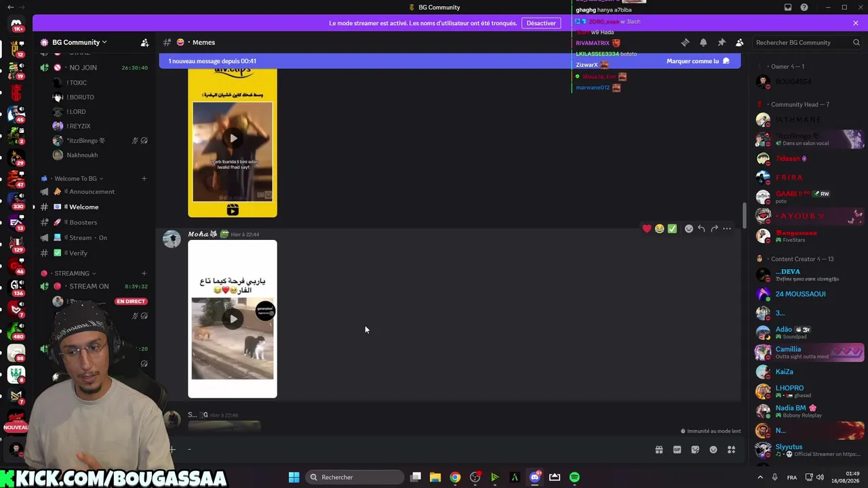Open 24 MOUSSAOUI in member list
868x488 pixels.
[810, 294]
